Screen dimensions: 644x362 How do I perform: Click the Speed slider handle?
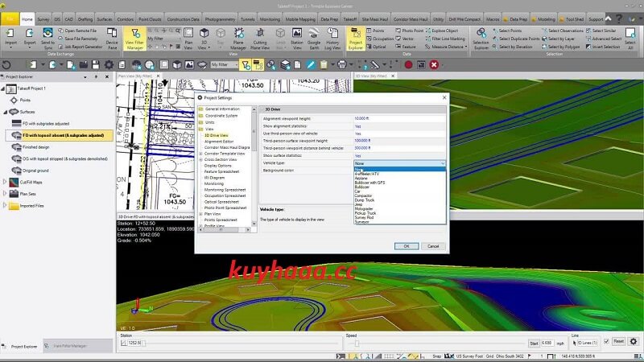point(357,343)
